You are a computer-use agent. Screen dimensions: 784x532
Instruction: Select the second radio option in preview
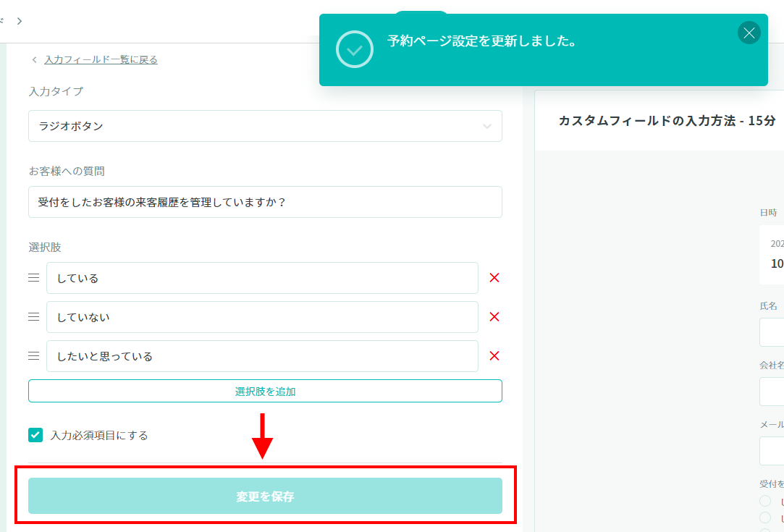(765, 517)
